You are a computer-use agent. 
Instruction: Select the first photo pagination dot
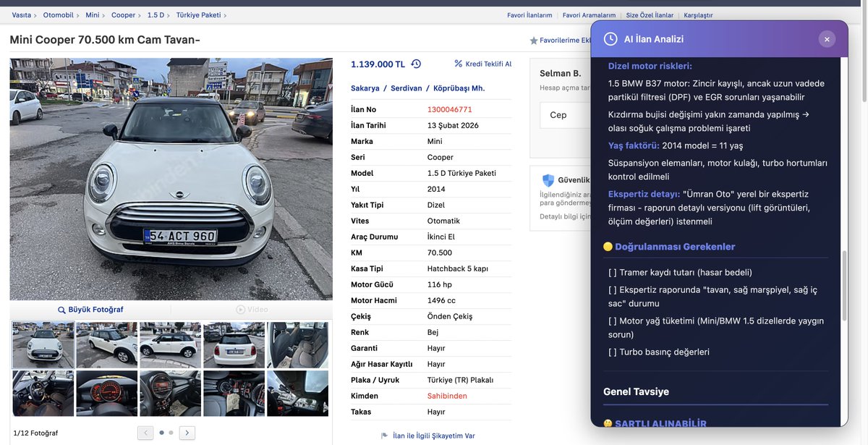tap(161, 433)
